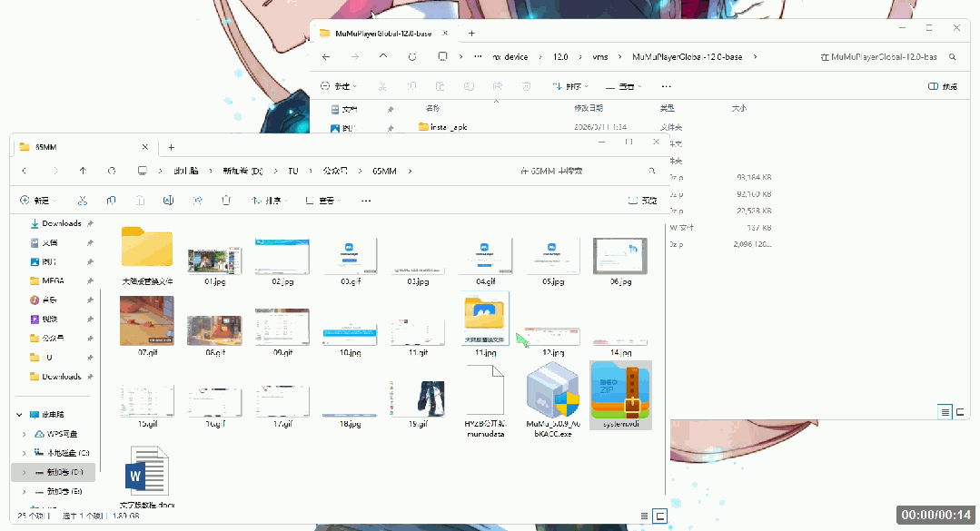Select the 65MM tab

click(84, 147)
